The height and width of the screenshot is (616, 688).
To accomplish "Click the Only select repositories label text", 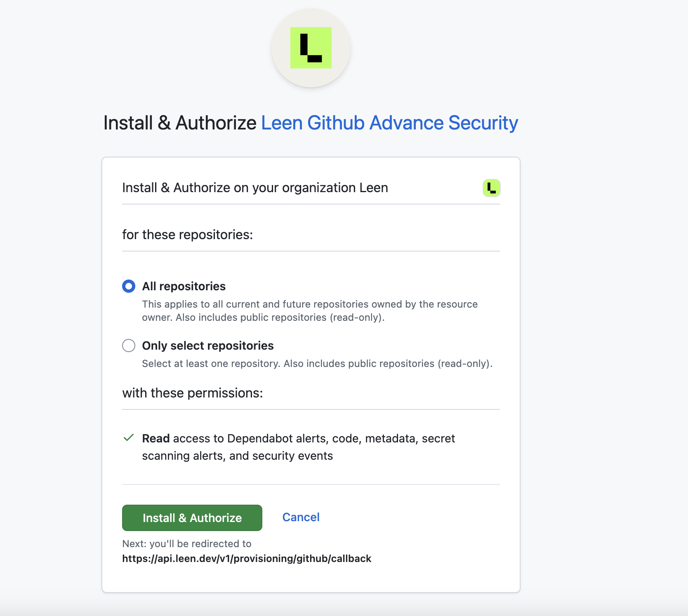I will tap(207, 346).
